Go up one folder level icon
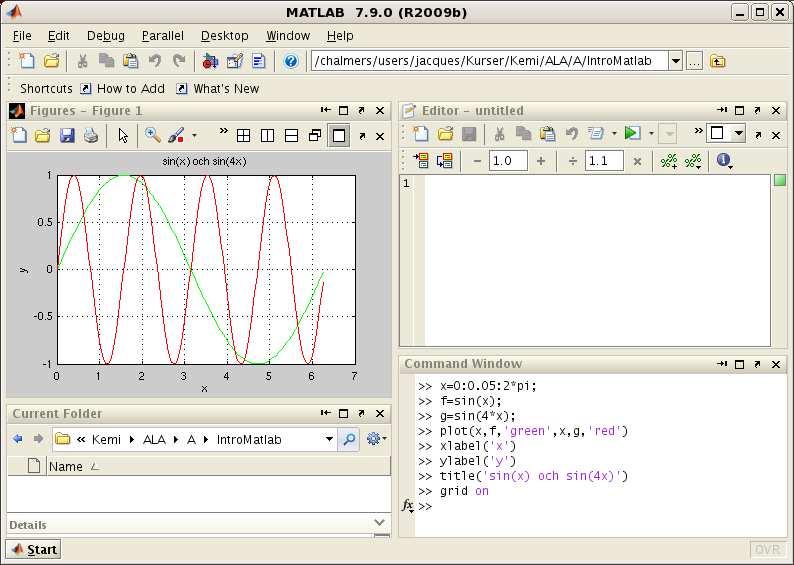The image size is (794, 565). 718,61
